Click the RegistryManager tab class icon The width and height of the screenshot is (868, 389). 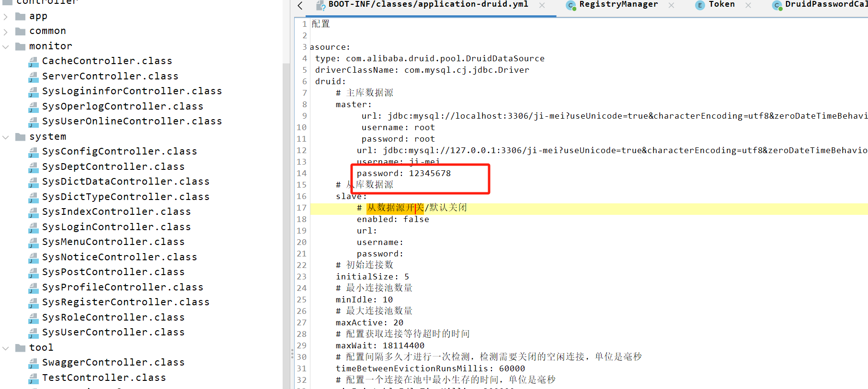pyautogui.click(x=571, y=5)
